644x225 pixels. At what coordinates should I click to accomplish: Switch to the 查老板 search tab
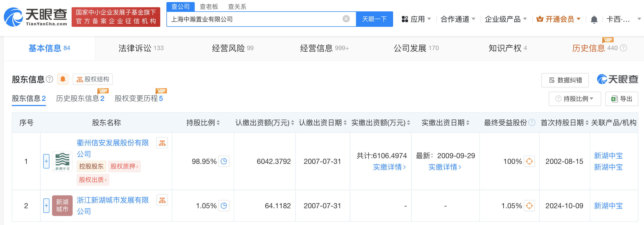point(209,6)
